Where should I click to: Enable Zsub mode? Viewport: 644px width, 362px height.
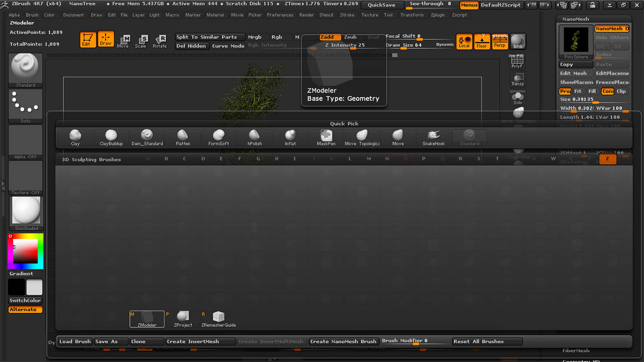pos(351,37)
